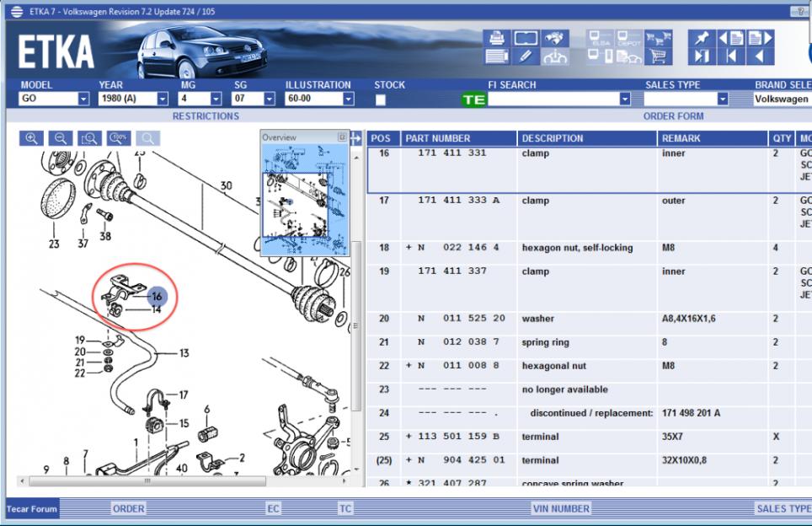Reset illustration zoom to 100%
This screenshot has width=812, height=526.
[119, 138]
